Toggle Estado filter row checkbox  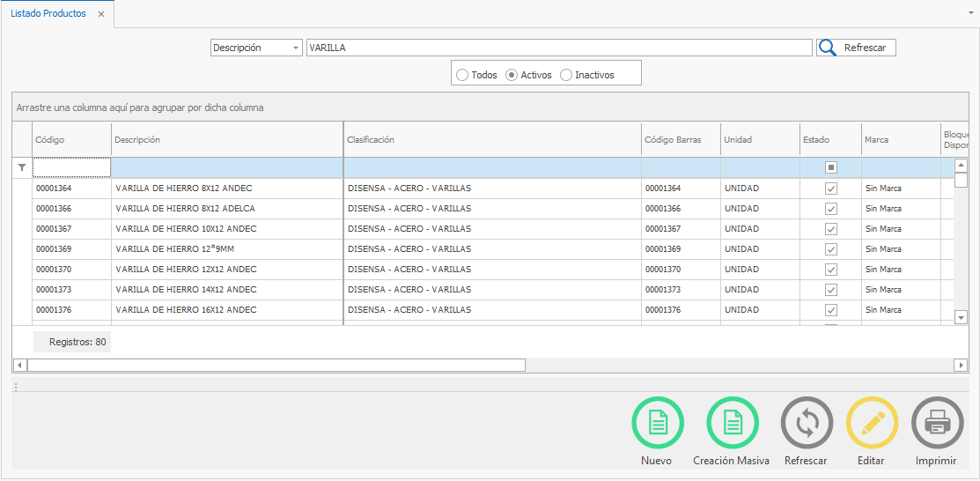(830, 167)
